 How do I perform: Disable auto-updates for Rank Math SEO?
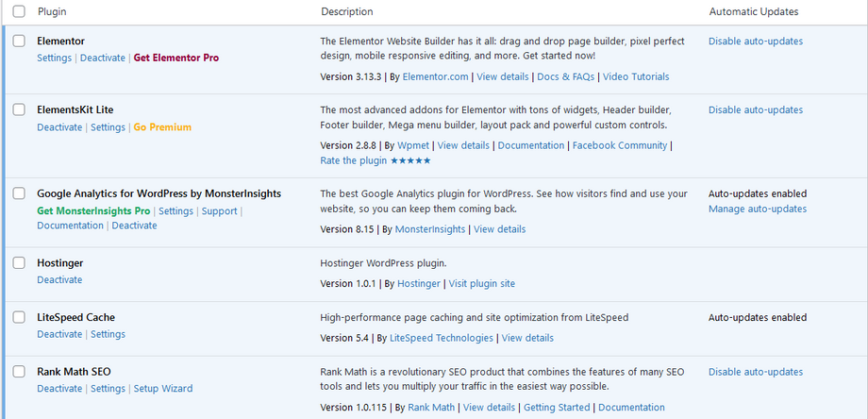pos(756,372)
